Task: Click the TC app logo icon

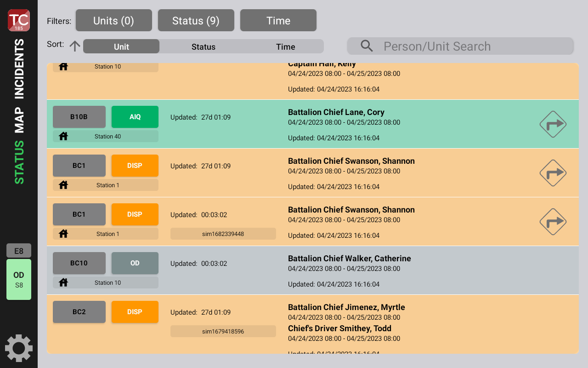Action: [19, 20]
